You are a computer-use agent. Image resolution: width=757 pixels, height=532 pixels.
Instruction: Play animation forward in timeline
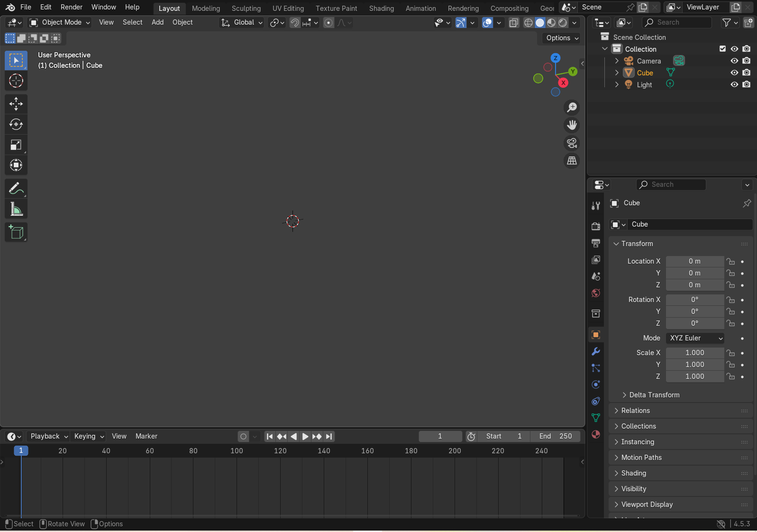[x=305, y=436]
